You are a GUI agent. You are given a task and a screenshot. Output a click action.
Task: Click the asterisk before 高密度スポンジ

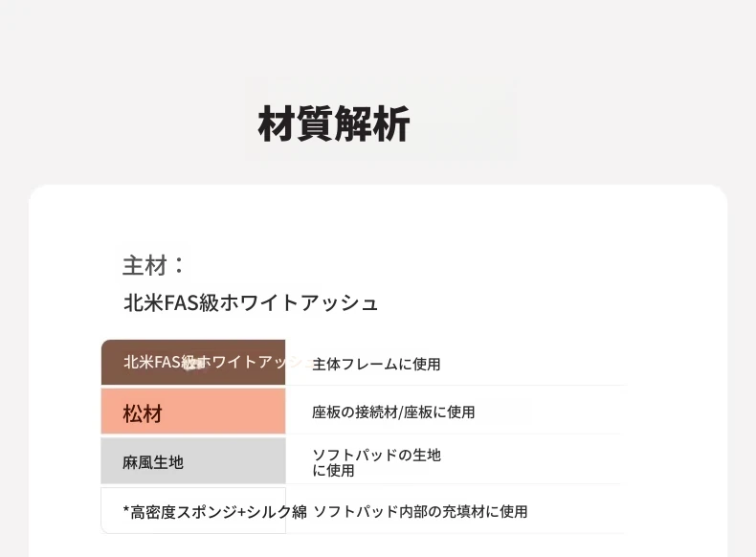125,510
